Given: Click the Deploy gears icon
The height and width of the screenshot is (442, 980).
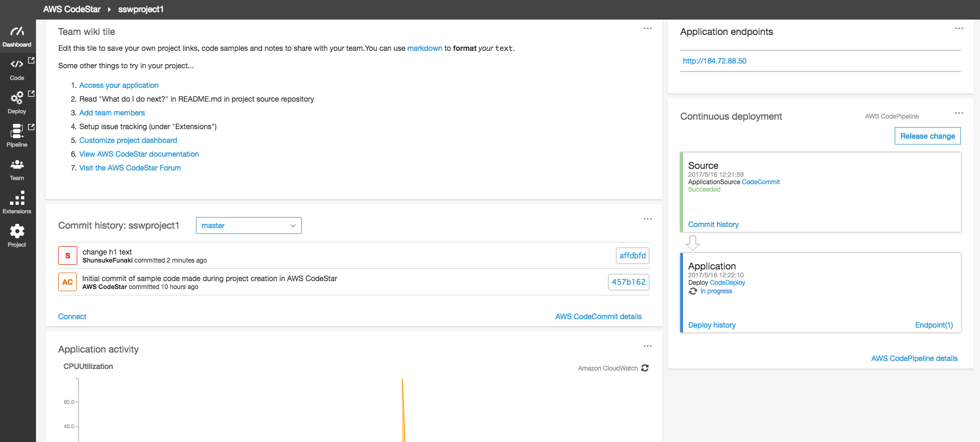Looking at the screenshot, I should tap(17, 98).
